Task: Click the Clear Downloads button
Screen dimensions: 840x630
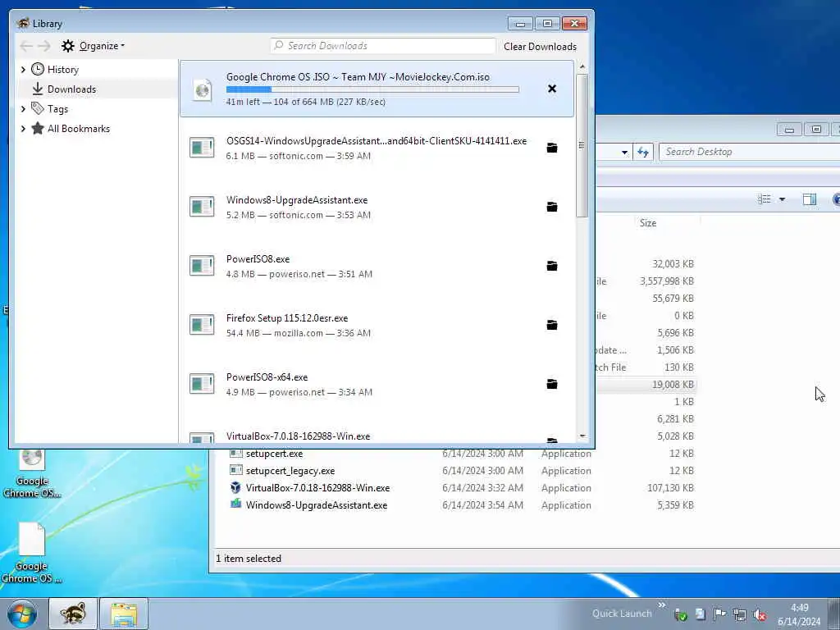Action: click(540, 47)
